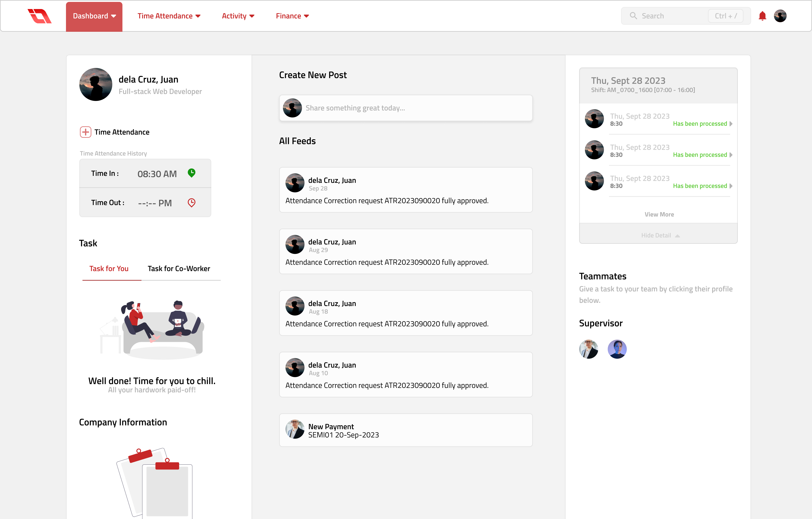Image resolution: width=812 pixels, height=519 pixels.
Task: Open the New Payment SEMI01 feed item
Action: 406,430
